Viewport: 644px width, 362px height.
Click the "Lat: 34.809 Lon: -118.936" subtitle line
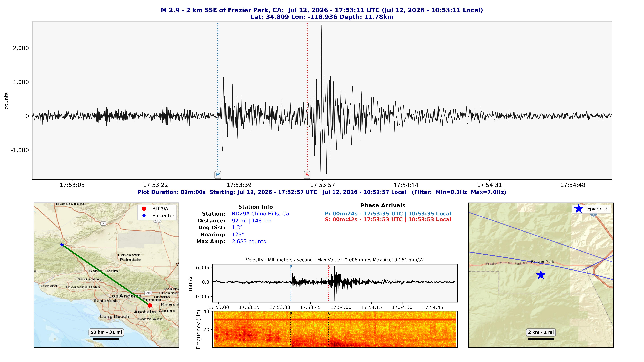click(322, 17)
